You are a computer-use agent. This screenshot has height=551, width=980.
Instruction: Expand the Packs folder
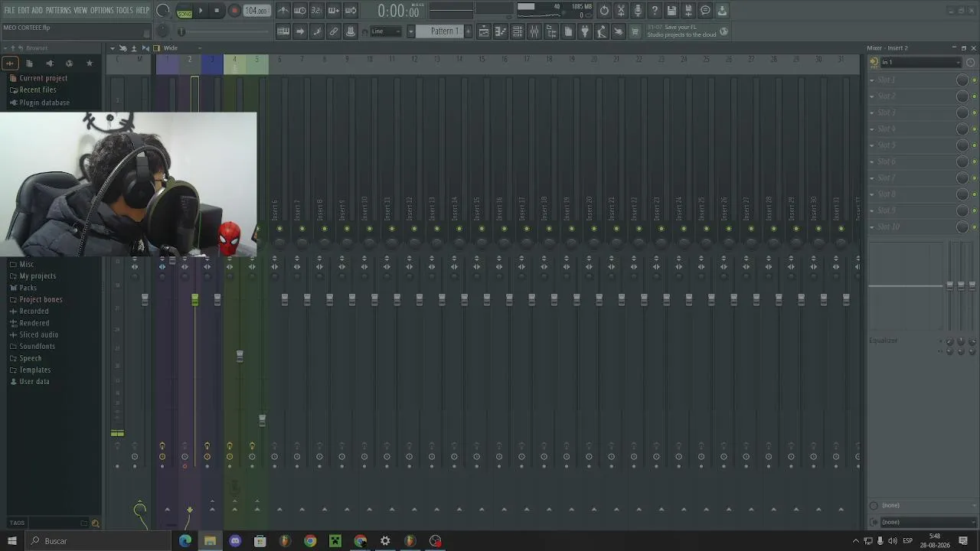[23, 288]
